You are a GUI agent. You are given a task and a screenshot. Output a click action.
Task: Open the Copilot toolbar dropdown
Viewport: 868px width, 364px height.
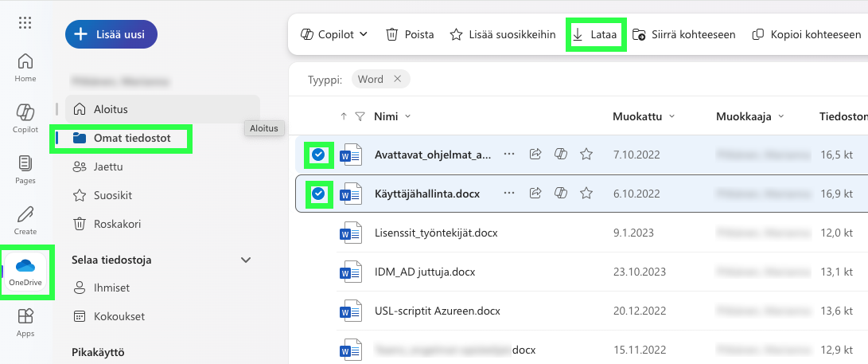pos(334,34)
